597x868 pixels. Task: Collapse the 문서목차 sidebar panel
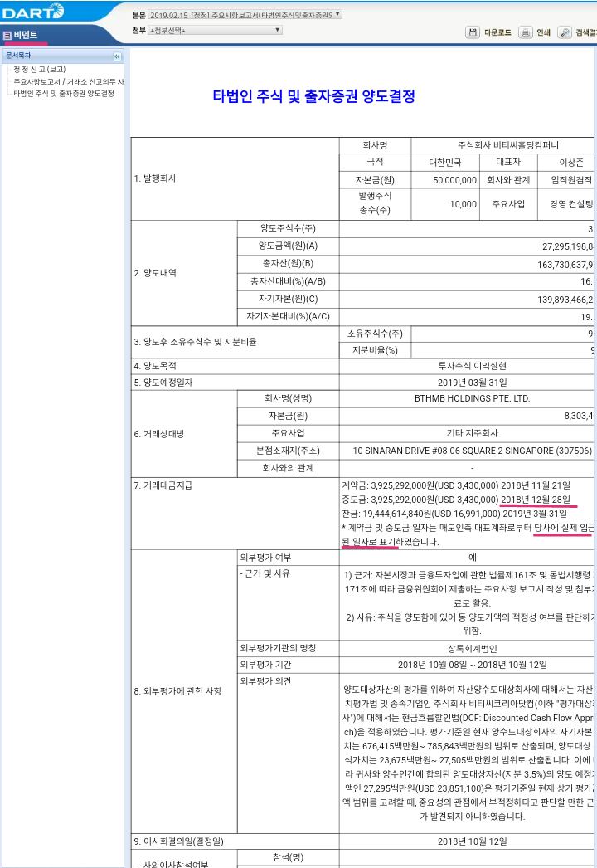(x=117, y=56)
